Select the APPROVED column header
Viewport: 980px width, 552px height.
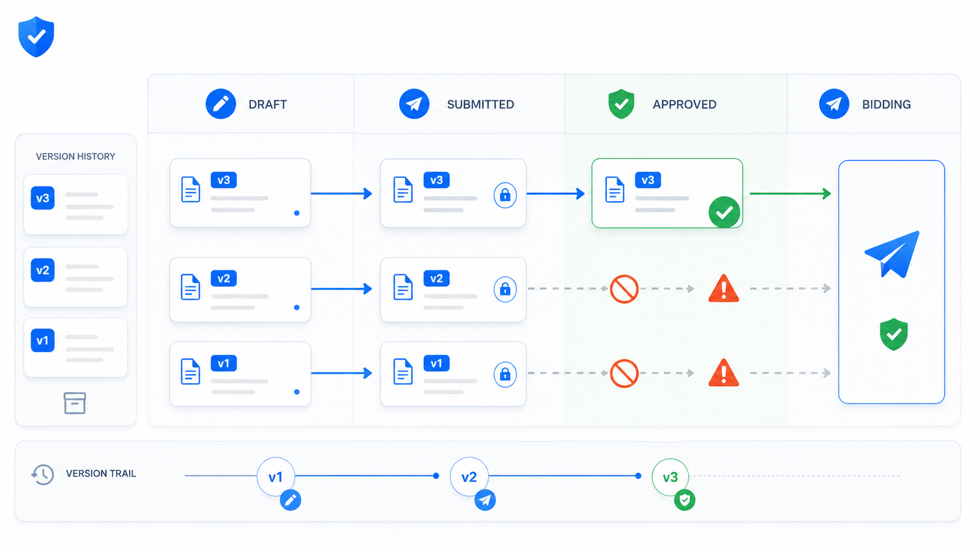pyautogui.click(x=676, y=104)
